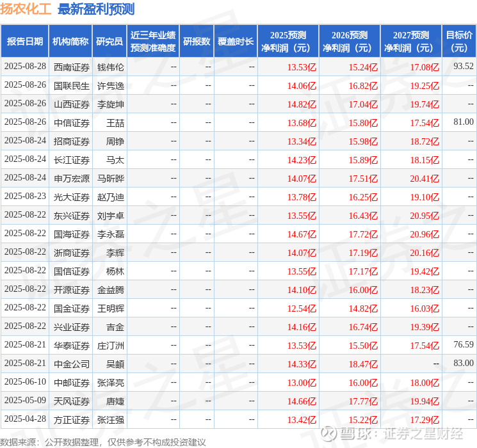Screen dimensions: 477x448
Task: Click the 2025预测净利润 column header
Action: [x=288, y=42]
